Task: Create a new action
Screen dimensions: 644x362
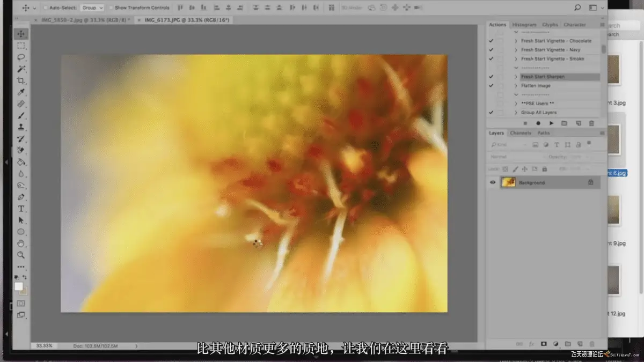Action: [579, 123]
